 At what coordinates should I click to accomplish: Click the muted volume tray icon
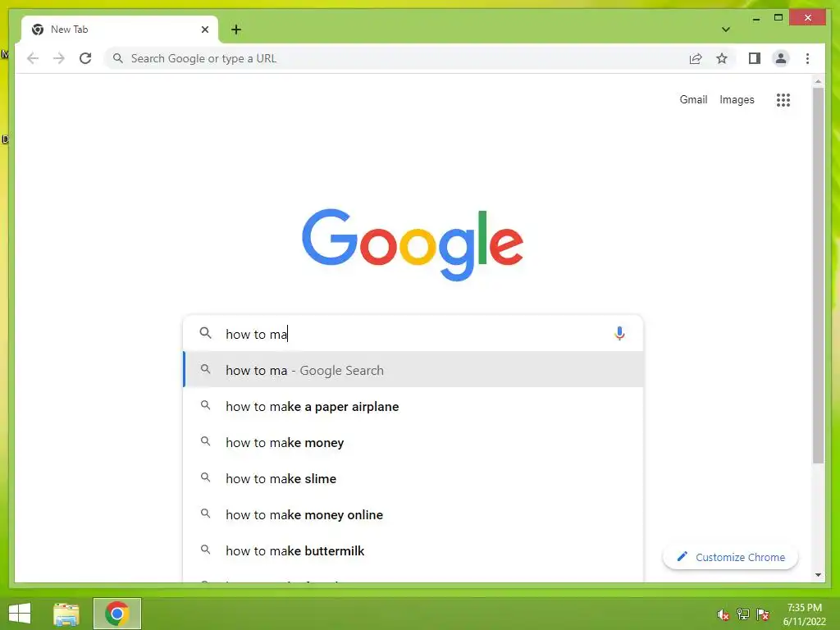(723, 614)
